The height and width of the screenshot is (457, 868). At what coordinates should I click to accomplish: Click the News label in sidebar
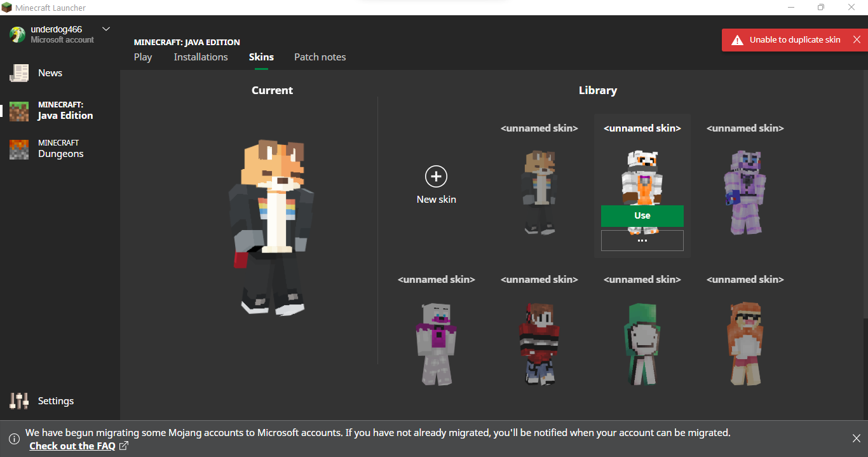50,73
